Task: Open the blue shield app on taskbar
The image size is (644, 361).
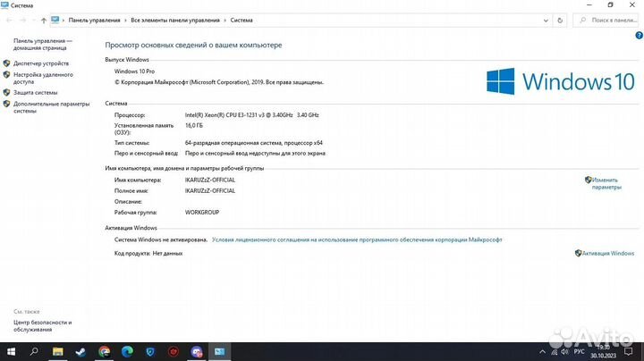Action: point(150,351)
